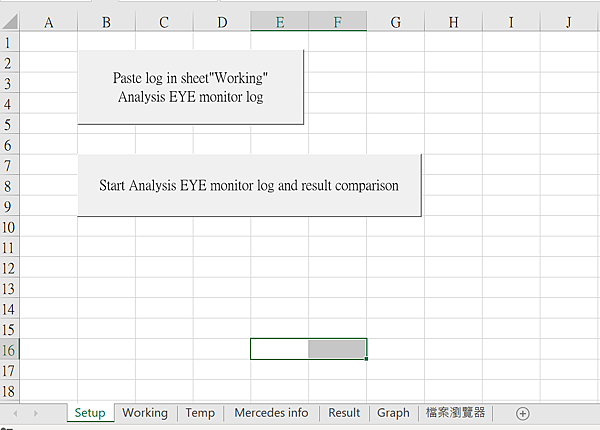The height and width of the screenshot is (430, 600).
Task: Select the Setup sheet tab
Action: [90, 413]
